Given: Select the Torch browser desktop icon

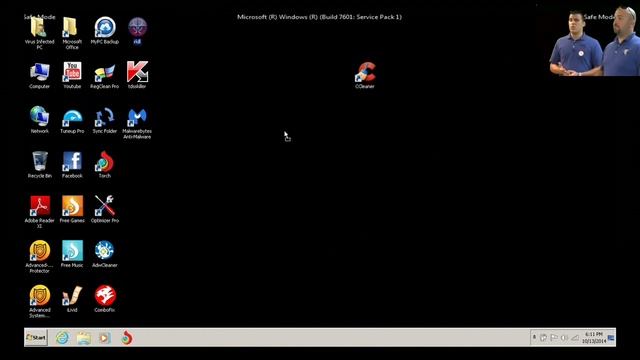Looking at the screenshot, I should (105, 165).
